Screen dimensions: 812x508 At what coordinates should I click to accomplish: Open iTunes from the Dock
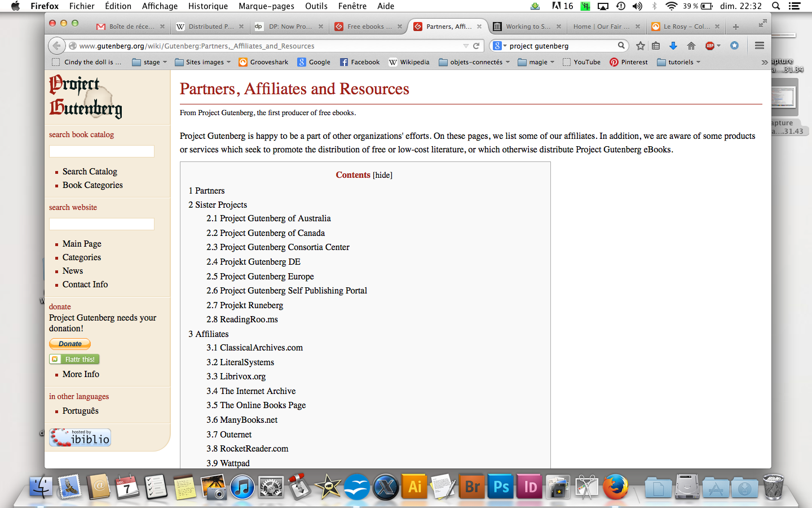pyautogui.click(x=242, y=487)
